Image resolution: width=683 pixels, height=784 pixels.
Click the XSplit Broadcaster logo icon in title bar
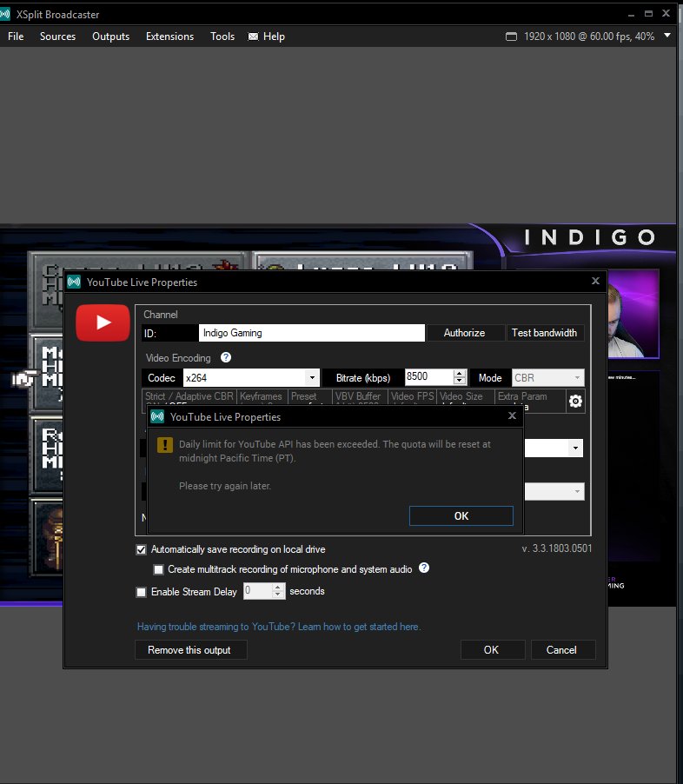click(x=4, y=15)
